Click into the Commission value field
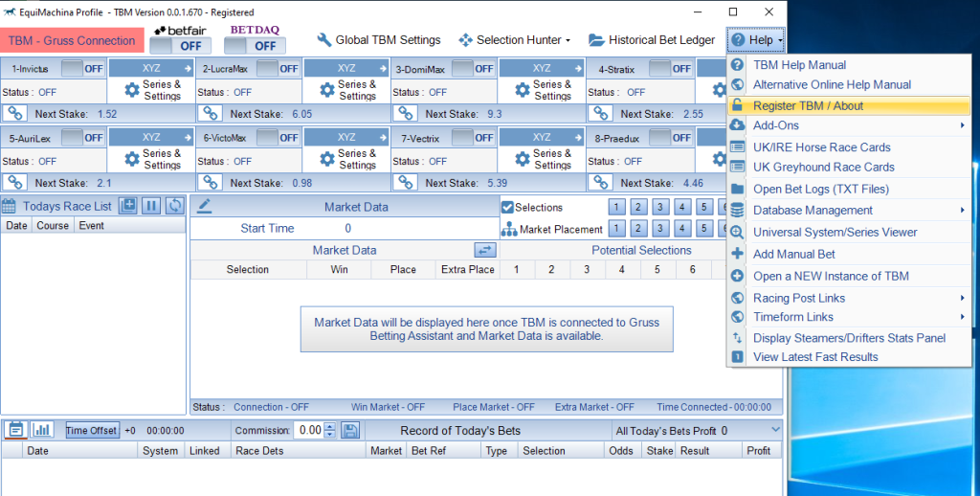 point(309,430)
